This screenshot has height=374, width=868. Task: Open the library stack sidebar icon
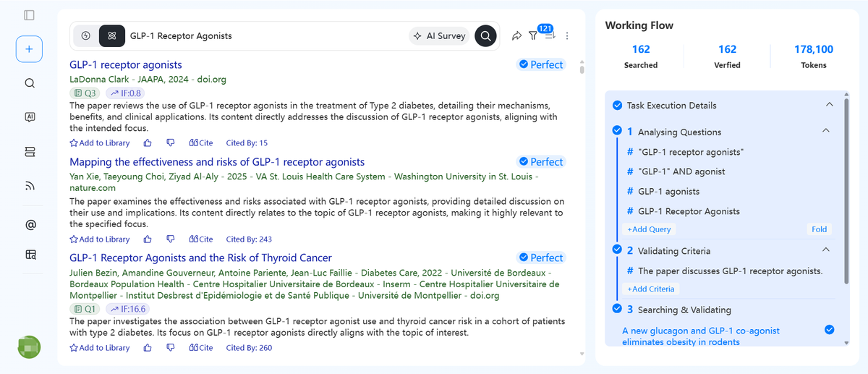coord(30,151)
